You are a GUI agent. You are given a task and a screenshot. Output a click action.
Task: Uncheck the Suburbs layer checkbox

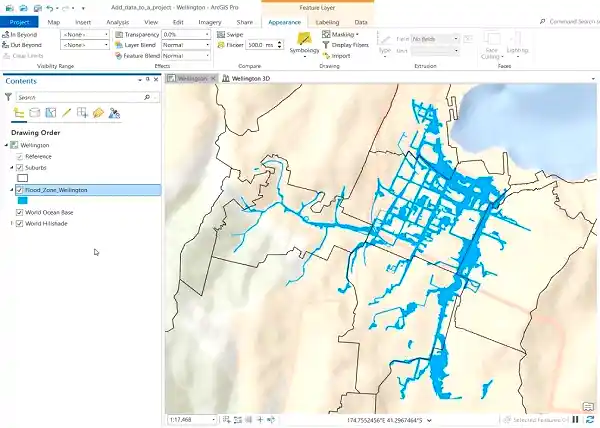click(x=20, y=167)
